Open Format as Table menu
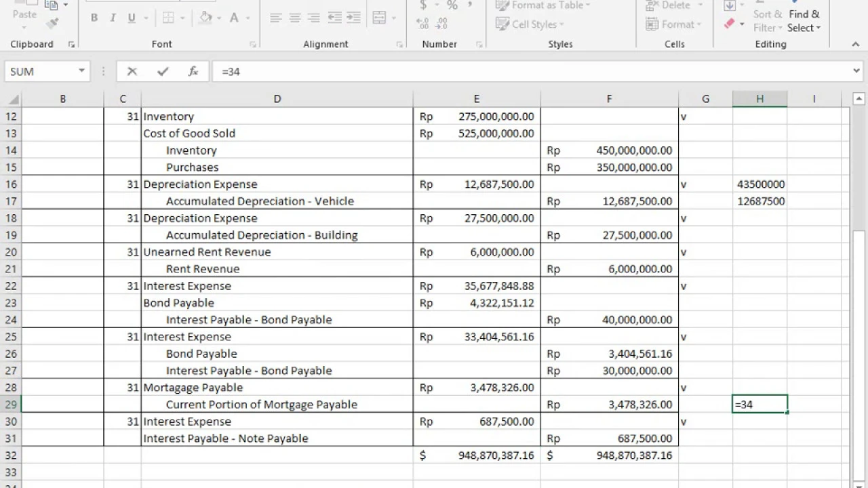Viewport: 868px width, 488px height. pyautogui.click(x=542, y=5)
